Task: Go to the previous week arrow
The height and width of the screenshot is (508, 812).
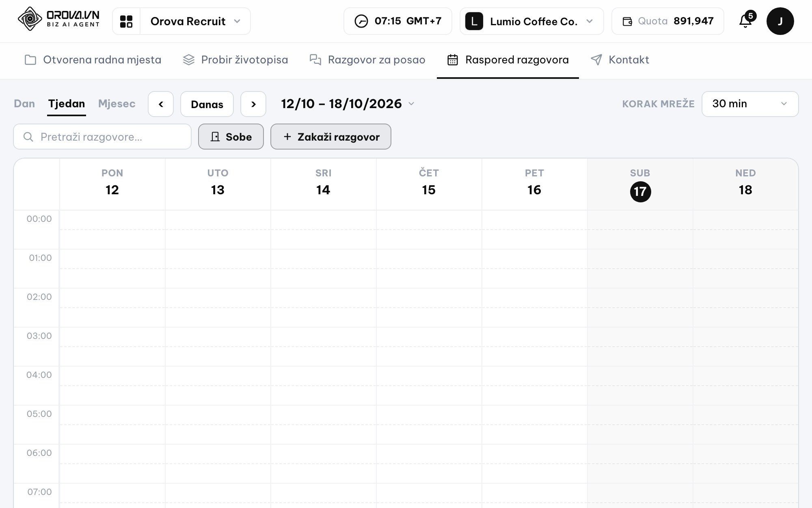Action: (161, 104)
